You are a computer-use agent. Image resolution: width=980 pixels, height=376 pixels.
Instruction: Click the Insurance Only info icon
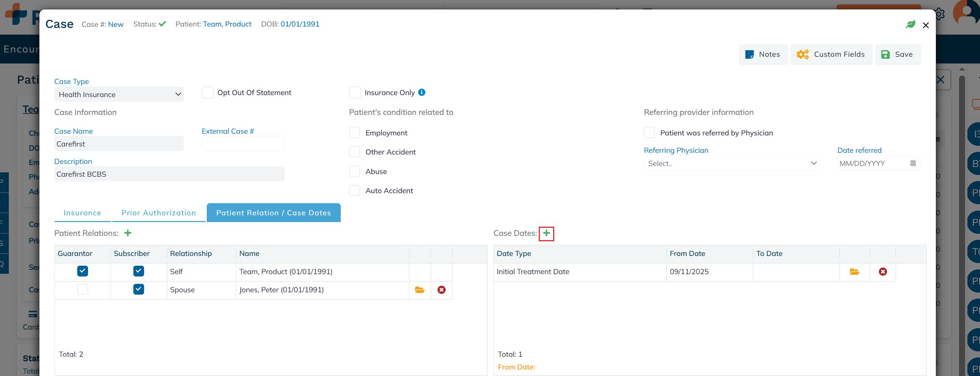pos(422,92)
